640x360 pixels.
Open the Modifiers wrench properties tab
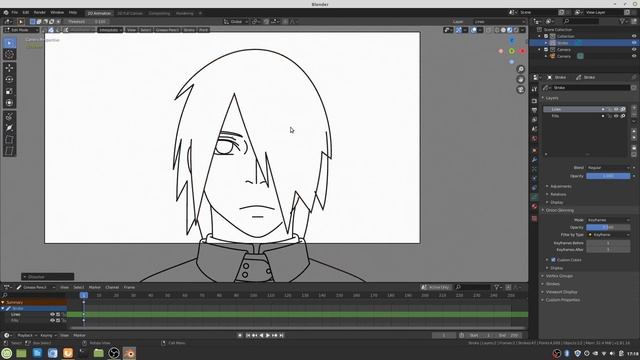(535, 159)
